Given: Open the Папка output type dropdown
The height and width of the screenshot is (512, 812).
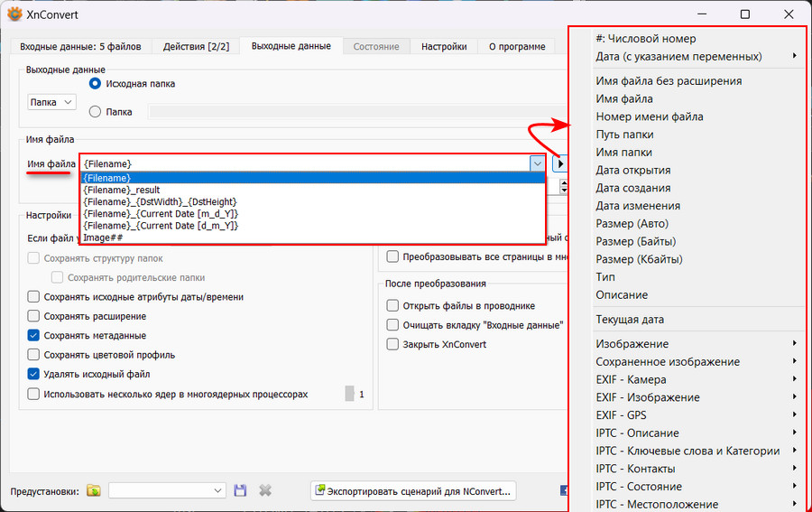Looking at the screenshot, I should tap(51, 102).
